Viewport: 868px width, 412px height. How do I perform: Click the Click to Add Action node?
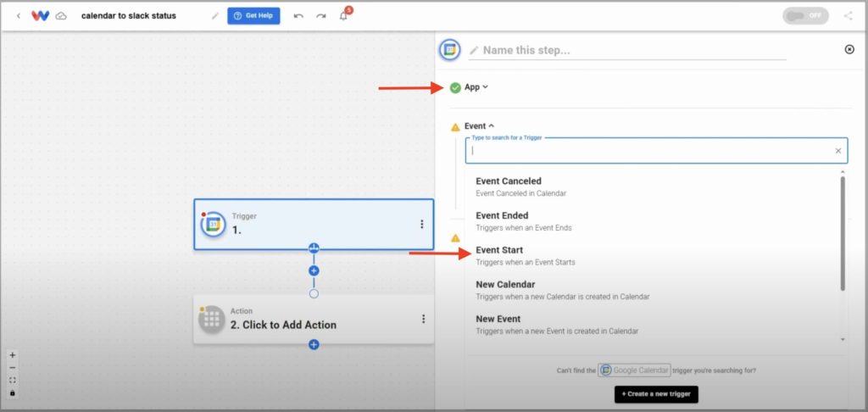tap(314, 319)
